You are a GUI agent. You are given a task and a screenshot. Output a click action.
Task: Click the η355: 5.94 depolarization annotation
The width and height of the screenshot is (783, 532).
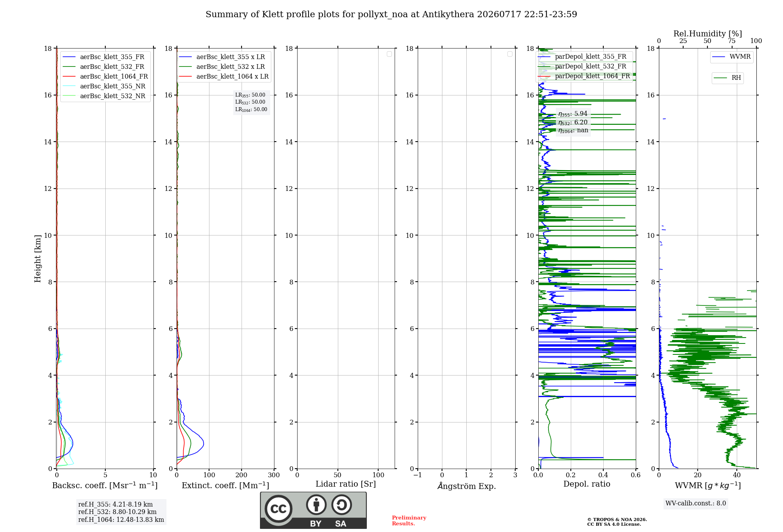click(573, 114)
